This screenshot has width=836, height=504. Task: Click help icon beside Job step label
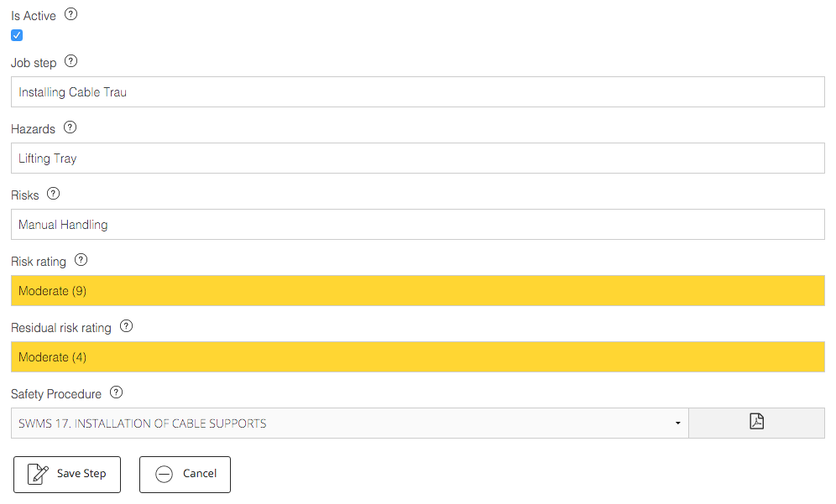point(71,61)
